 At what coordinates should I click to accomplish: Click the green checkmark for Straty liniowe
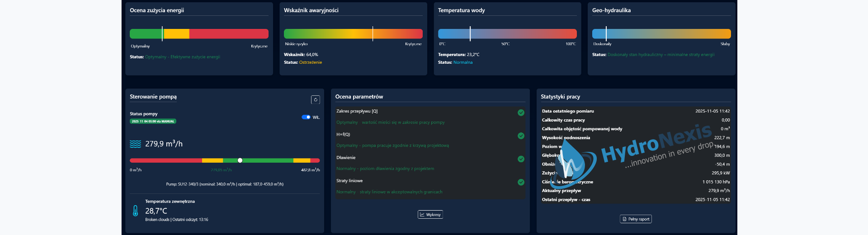(x=521, y=182)
